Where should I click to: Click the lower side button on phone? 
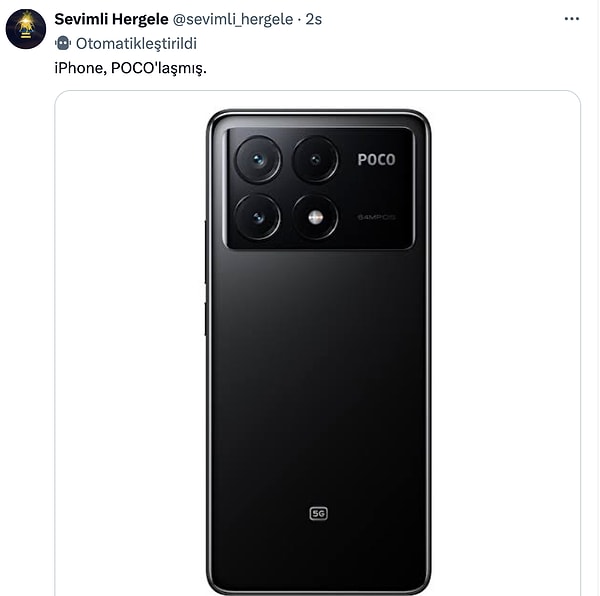(206, 318)
